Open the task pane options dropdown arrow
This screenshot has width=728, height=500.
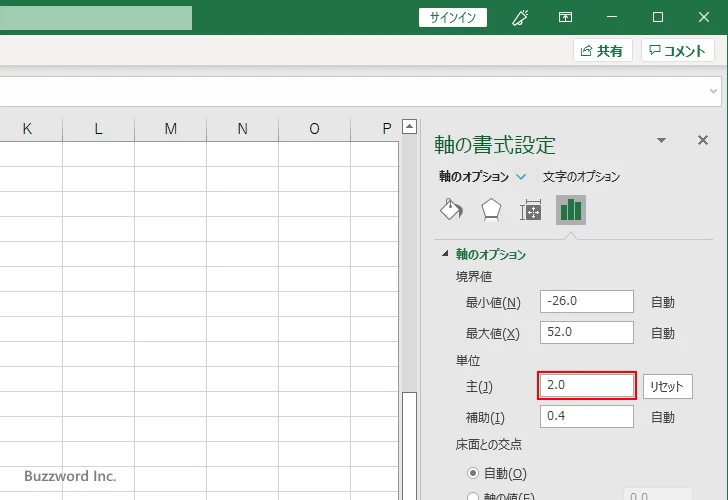pyautogui.click(x=661, y=140)
